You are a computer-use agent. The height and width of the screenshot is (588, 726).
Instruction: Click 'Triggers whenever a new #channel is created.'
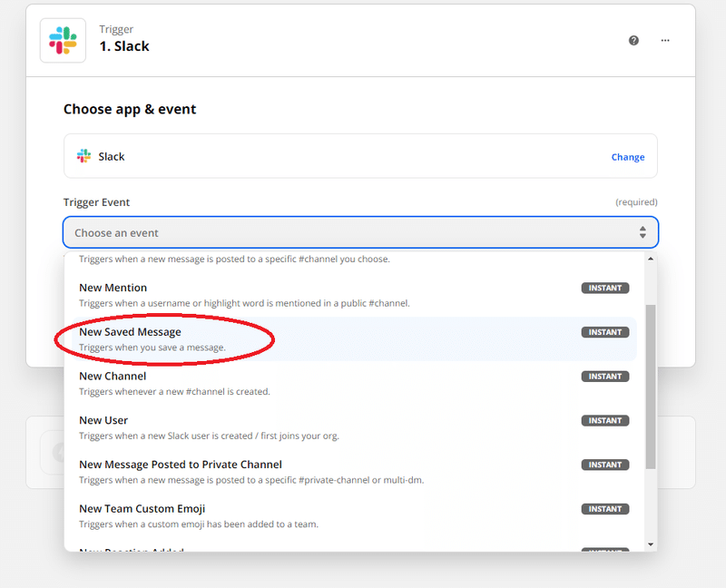click(174, 392)
